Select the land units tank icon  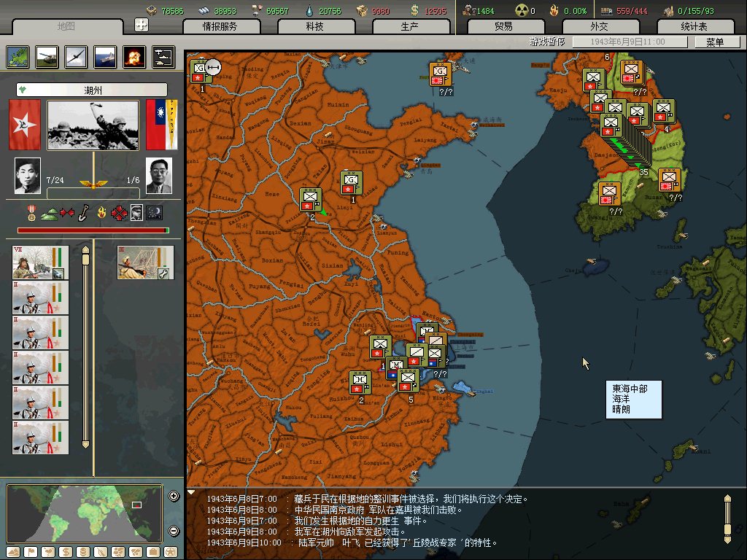(47, 56)
